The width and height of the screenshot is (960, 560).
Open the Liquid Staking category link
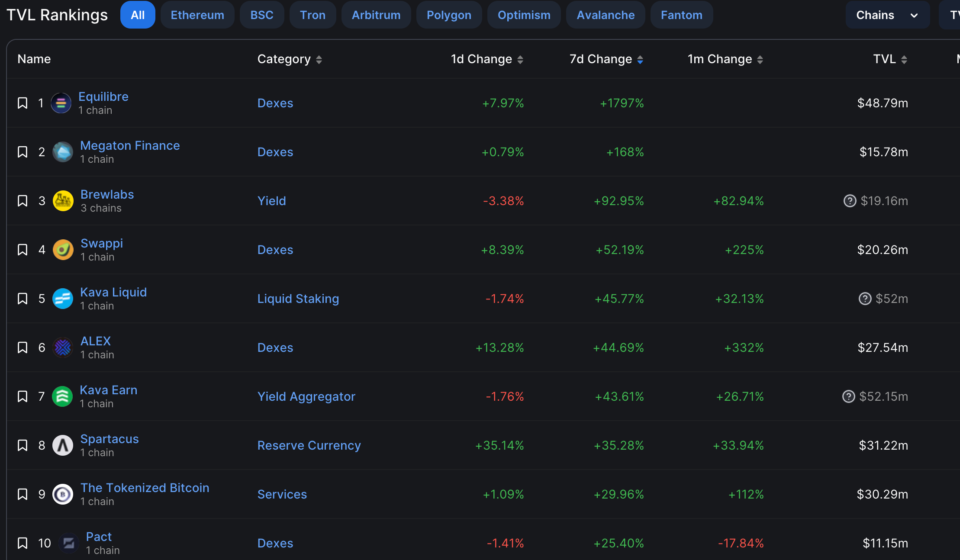(x=298, y=299)
